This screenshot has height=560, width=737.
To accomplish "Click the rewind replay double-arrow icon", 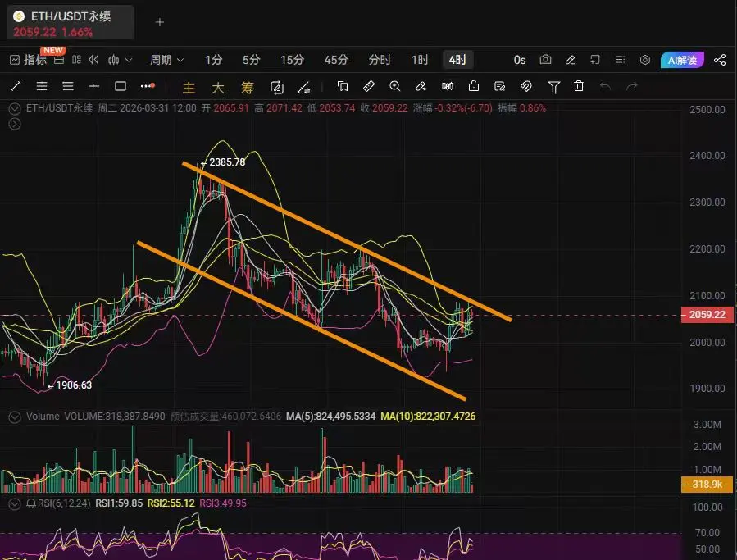I will (94, 60).
